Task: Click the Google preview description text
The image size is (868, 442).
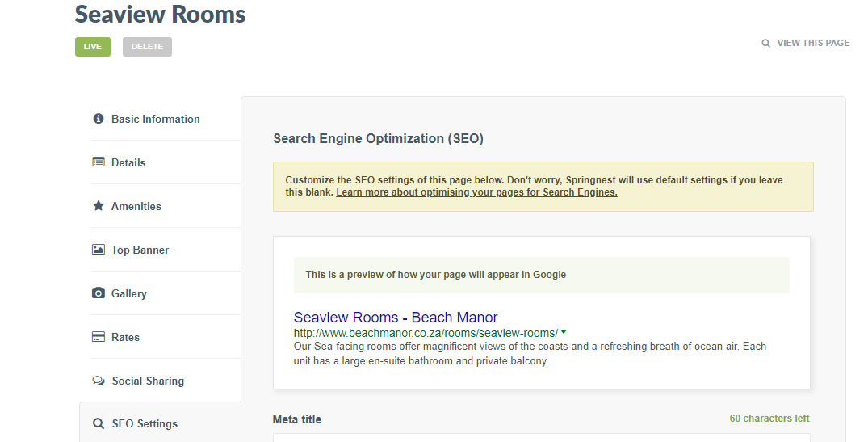Action: (530, 353)
